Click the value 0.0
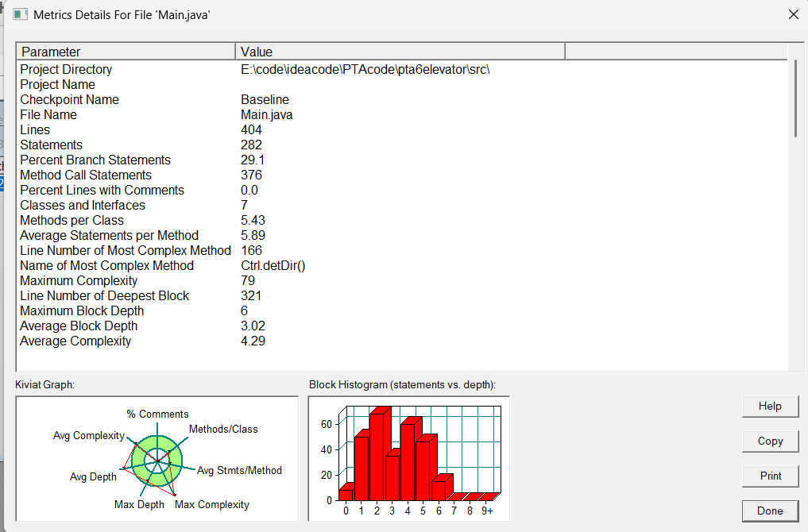808x532 pixels. click(249, 190)
